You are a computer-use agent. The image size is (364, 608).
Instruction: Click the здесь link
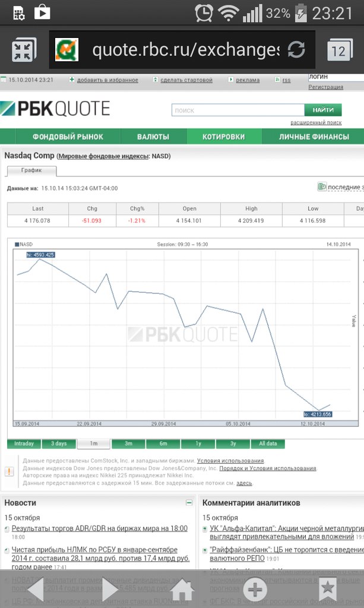click(244, 483)
